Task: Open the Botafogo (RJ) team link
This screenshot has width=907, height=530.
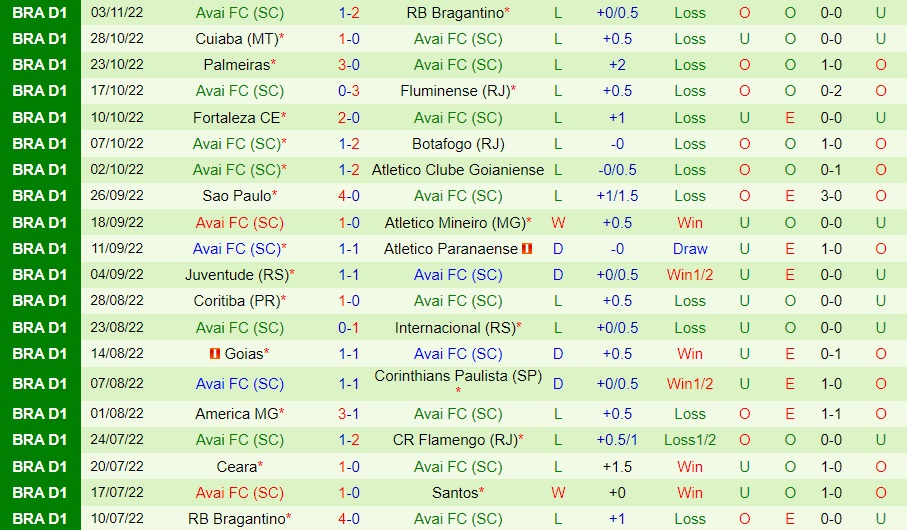Action: click(x=458, y=143)
